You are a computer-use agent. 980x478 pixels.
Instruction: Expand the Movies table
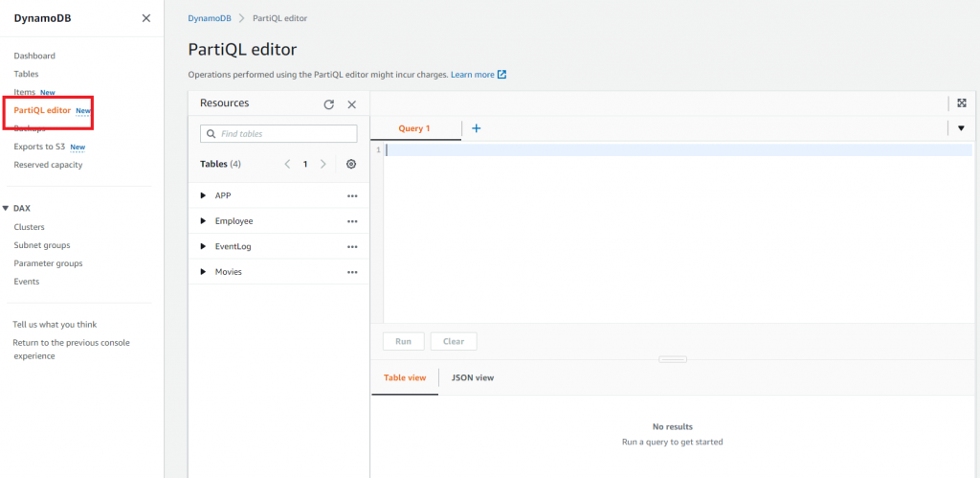[x=203, y=272]
